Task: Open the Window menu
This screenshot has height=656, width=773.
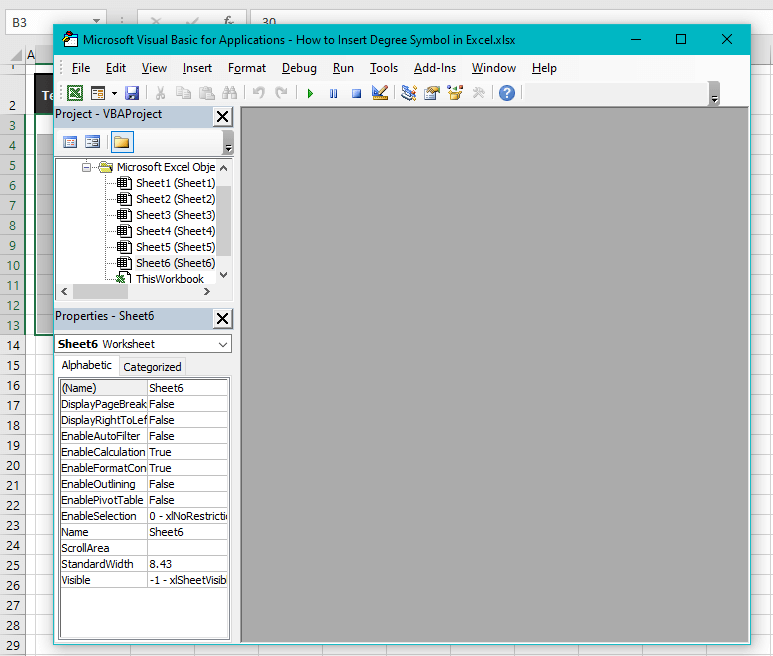Action: pyautogui.click(x=493, y=68)
